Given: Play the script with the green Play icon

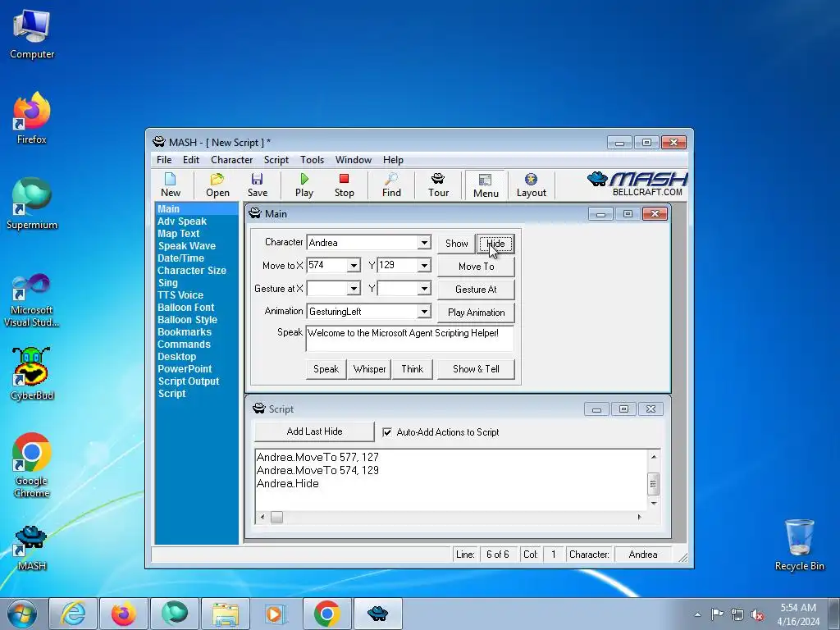Looking at the screenshot, I should click(x=304, y=185).
